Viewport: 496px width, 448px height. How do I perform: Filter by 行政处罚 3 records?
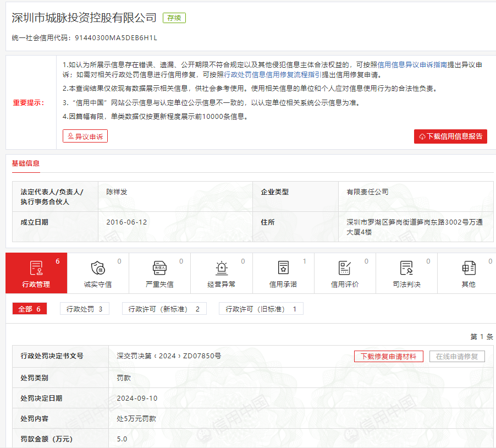pos(85,309)
